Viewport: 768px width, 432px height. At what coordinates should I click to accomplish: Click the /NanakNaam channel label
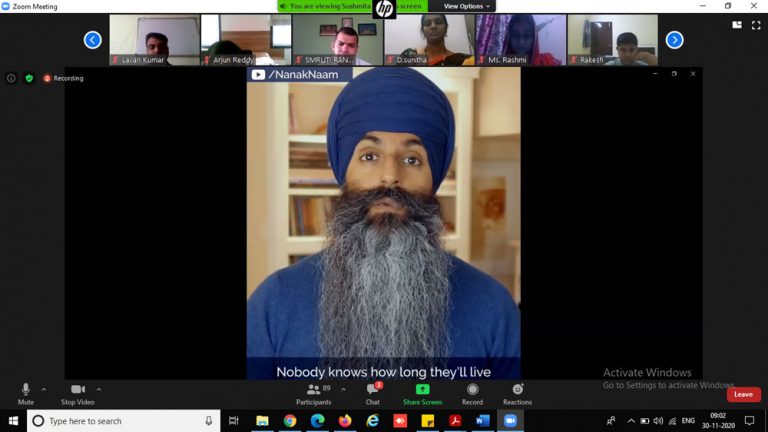[x=303, y=74]
